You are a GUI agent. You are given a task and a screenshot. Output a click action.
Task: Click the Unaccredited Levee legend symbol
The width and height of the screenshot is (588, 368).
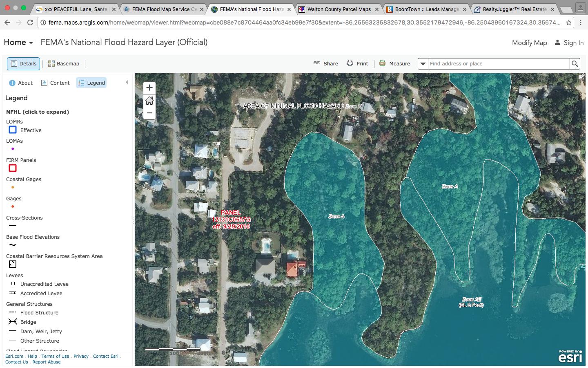[13, 283]
